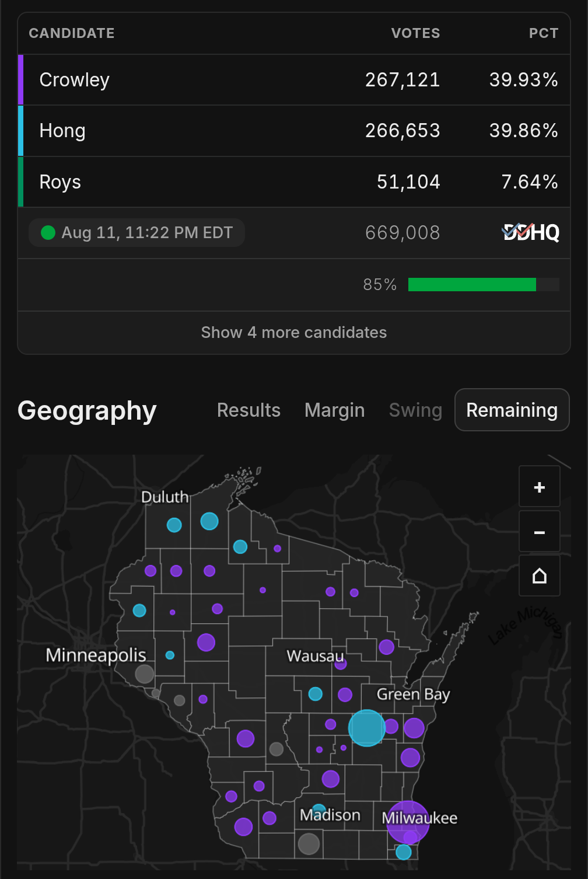Open the Hong candidate row

coord(294,131)
